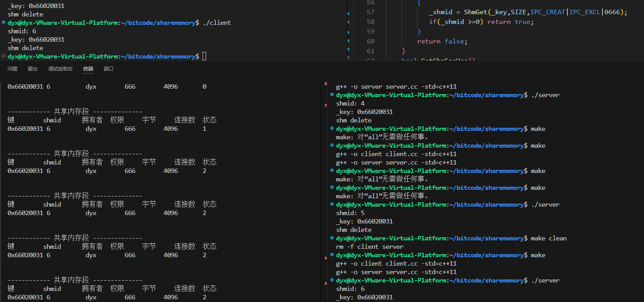The height and width of the screenshot is (302, 644).
Task: Click the empty prompt cursor in top terminal
Action: tap(204, 56)
